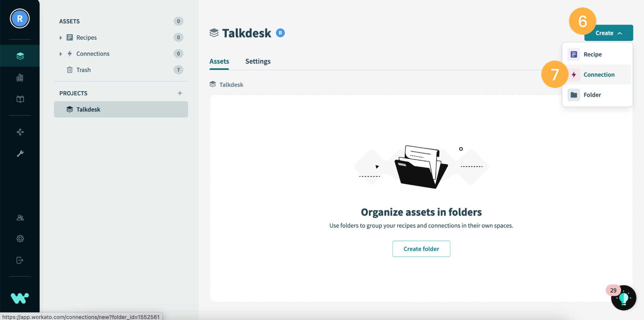The height and width of the screenshot is (320, 644).
Task: Open the Projects layers icon in sidebar
Action: (x=20, y=56)
